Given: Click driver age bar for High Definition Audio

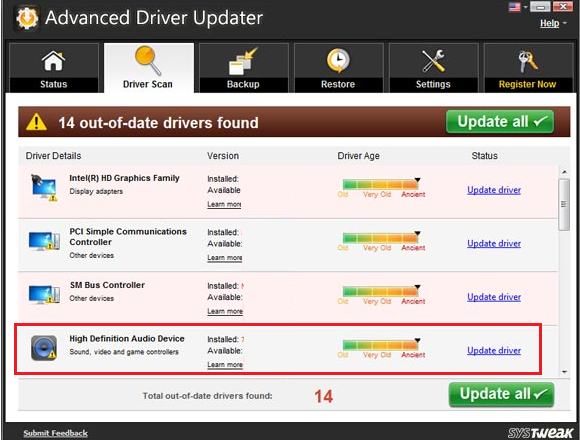Looking at the screenshot, I should (x=381, y=345).
